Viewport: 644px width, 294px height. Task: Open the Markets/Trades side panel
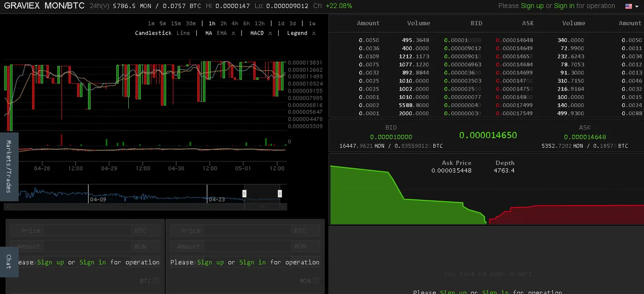click(x=9, y=166)
